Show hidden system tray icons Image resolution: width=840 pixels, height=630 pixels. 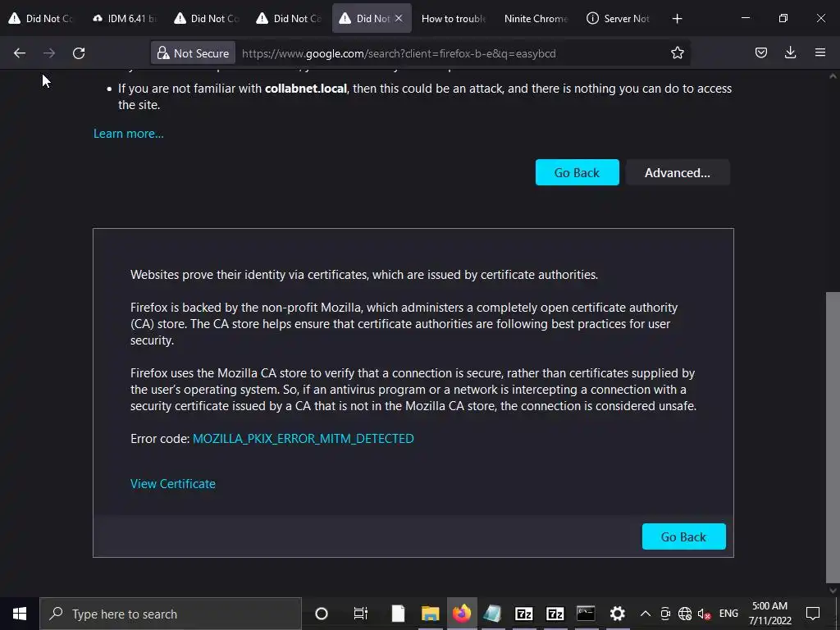(646, 614)
